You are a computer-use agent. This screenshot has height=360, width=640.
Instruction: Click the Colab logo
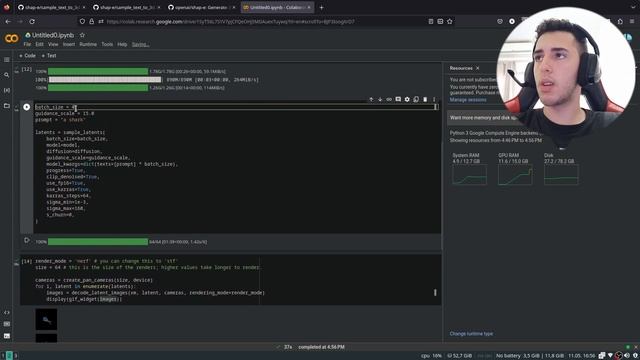point(11,39)
